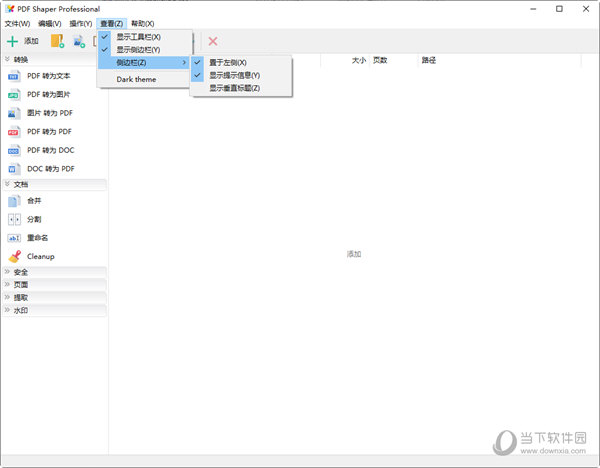
Task: Maximize the PDF Shaper window
Action: point(559,9)
